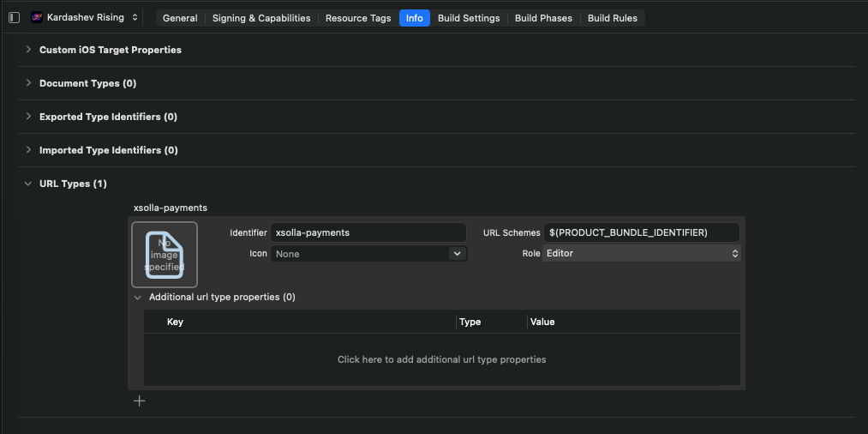Select the Info tab

415,18
